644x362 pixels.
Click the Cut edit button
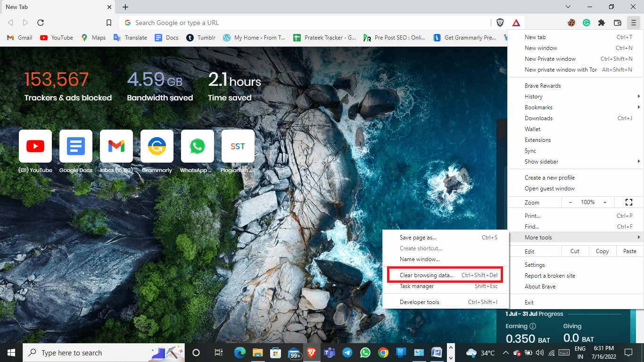pos(575,251)
